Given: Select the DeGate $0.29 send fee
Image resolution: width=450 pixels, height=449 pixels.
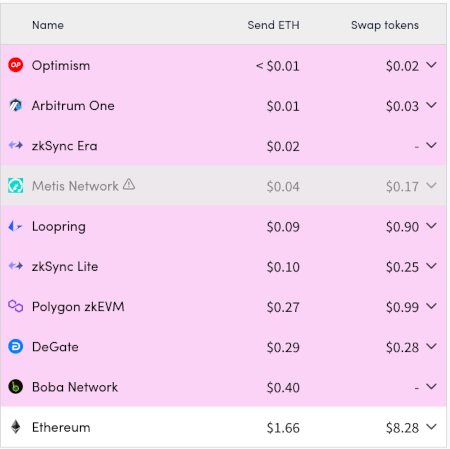Looking at the screenshot, I should 283,347.
